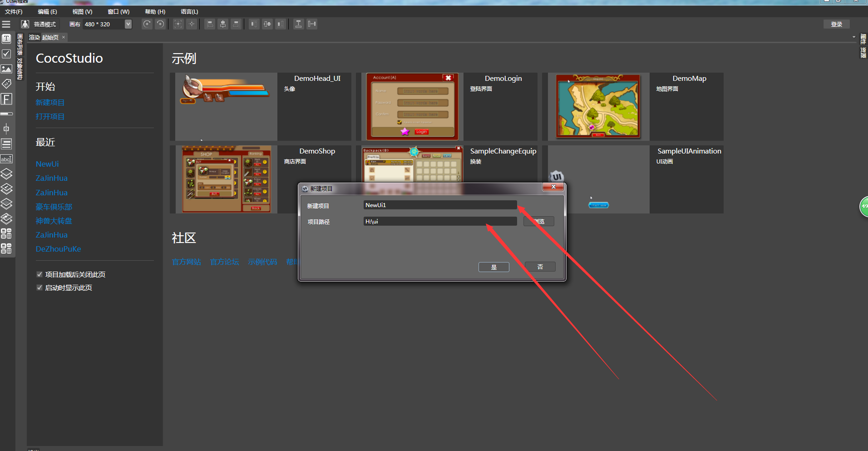
Task: Select the bottom grid layout widget tool
Action: pos(6,248)
